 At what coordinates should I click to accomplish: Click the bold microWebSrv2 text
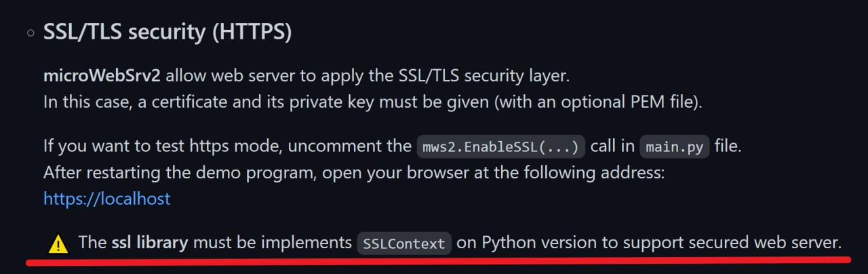pyautogui.click(x=102, y=75)
